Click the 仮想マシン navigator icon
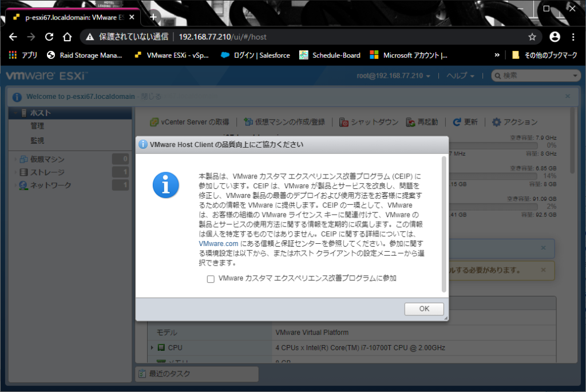Screen dimensions: 586x392 (23, 159)
